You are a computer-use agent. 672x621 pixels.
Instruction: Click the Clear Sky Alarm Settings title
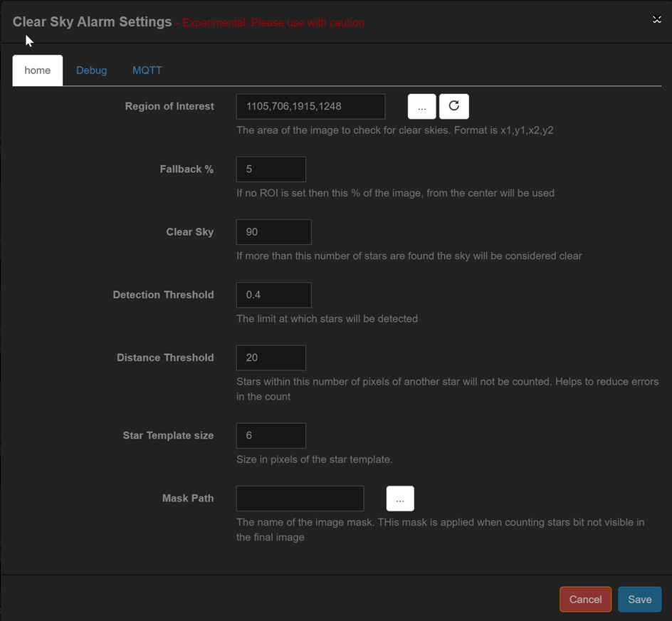click(91, 22)
